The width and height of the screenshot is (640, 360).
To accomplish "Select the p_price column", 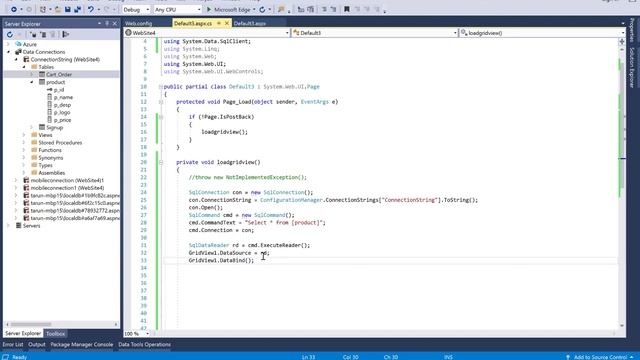I will point(62,120).
